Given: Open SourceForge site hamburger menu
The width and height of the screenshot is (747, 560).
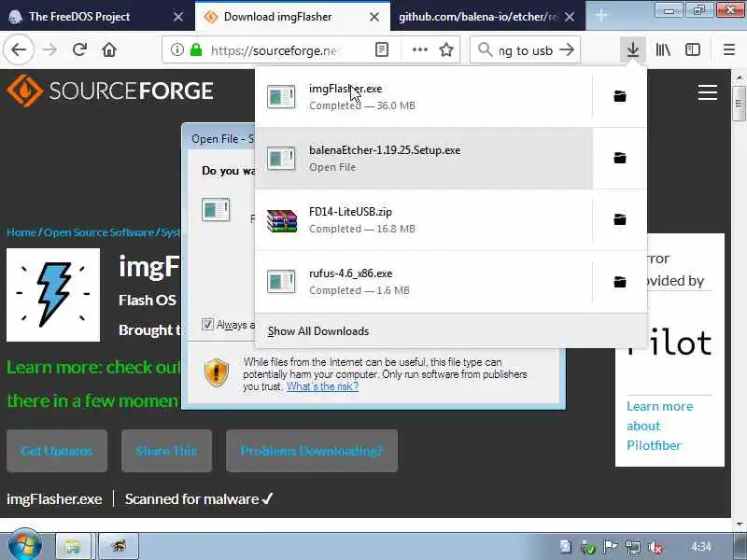Looking at the screenshot, I should tap(708, 92).
